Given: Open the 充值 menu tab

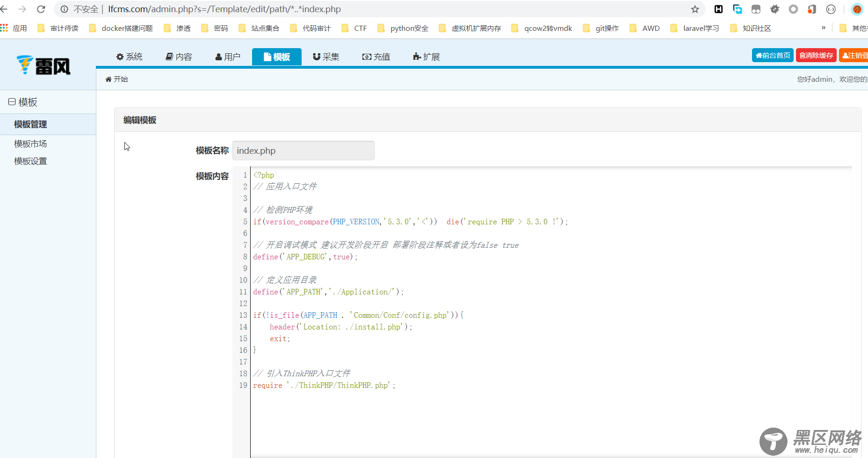Looking at the screenshot, I should pyautogui.click(x=376, y=57).
